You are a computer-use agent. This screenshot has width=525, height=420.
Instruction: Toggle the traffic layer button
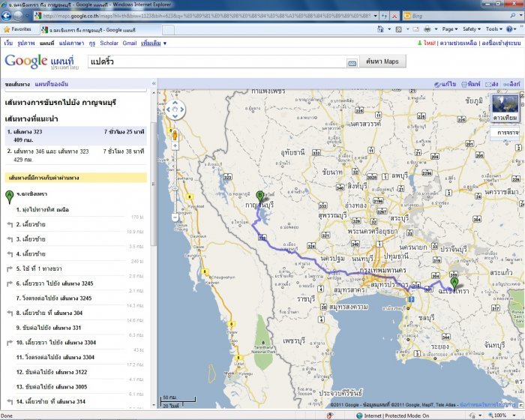tap(505, 133)
